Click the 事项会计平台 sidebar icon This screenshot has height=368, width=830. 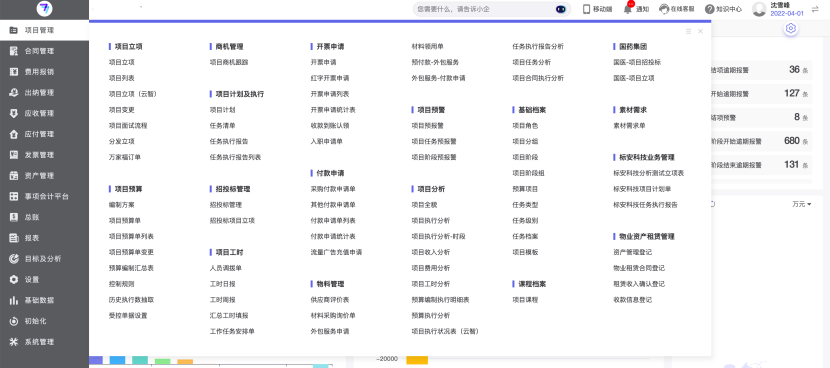click(14, 196)
